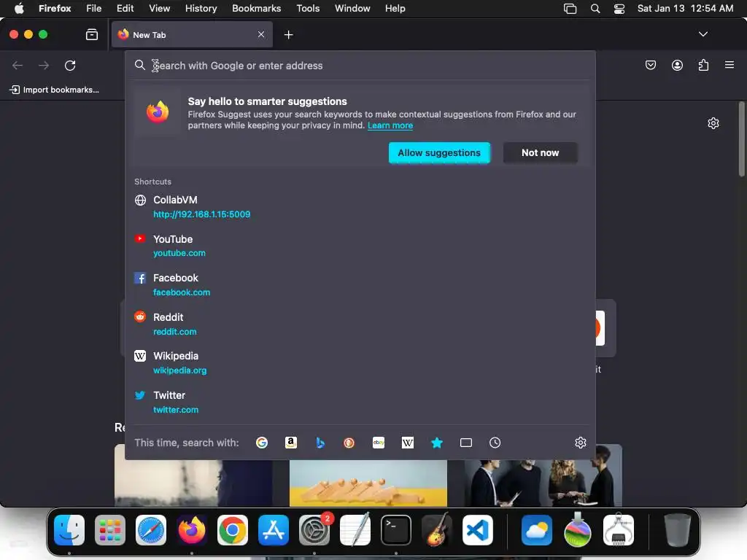Search this time with DuckDuckGo icon
Image resolution: width=747 pixels, height=560 pixels.
[349, 443]
